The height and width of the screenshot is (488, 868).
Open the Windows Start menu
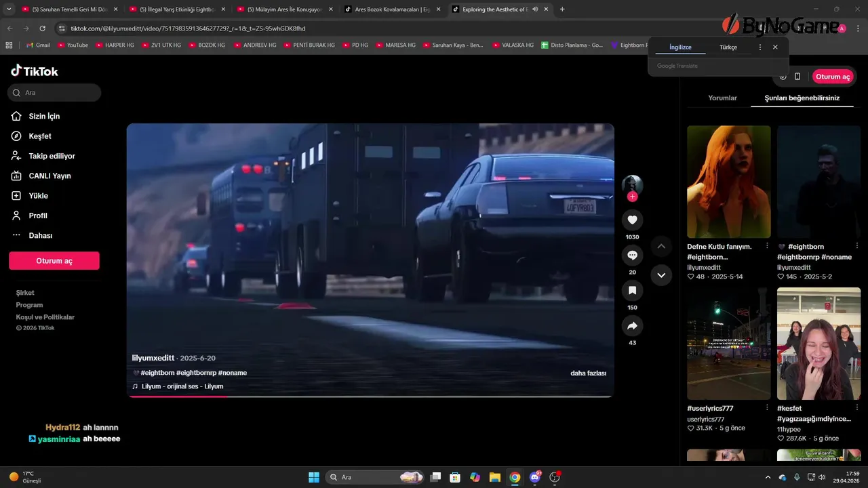[314, 477]
